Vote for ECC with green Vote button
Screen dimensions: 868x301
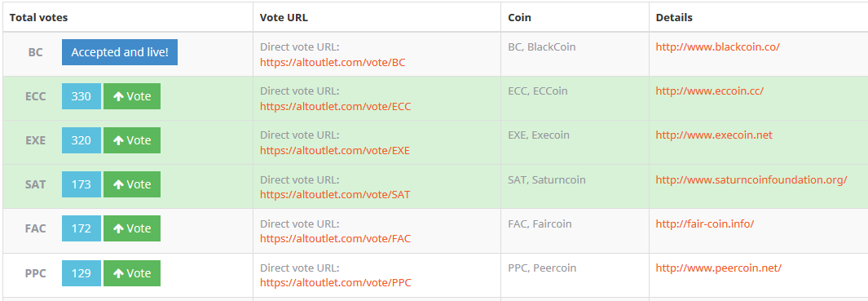(132, 96)
